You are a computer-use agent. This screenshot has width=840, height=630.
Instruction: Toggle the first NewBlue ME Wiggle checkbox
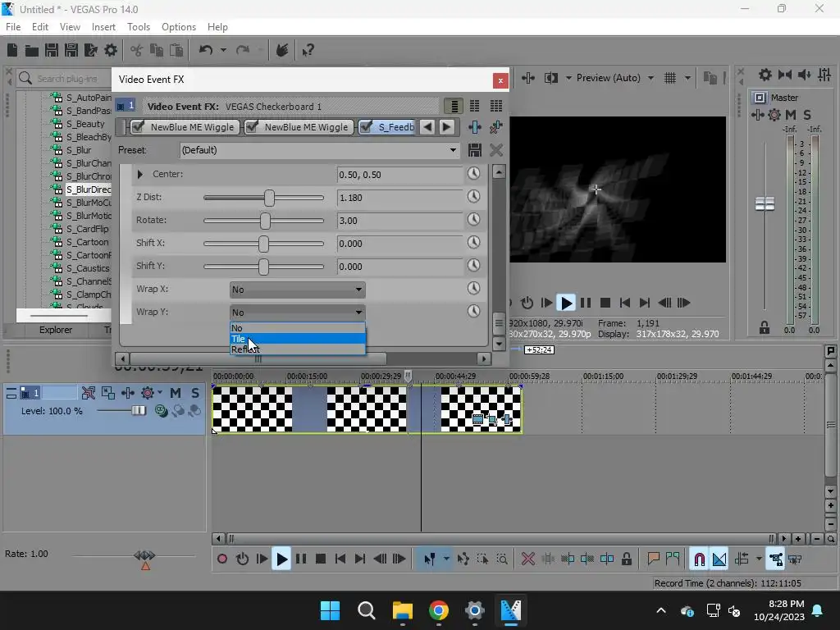click(138, 127)
